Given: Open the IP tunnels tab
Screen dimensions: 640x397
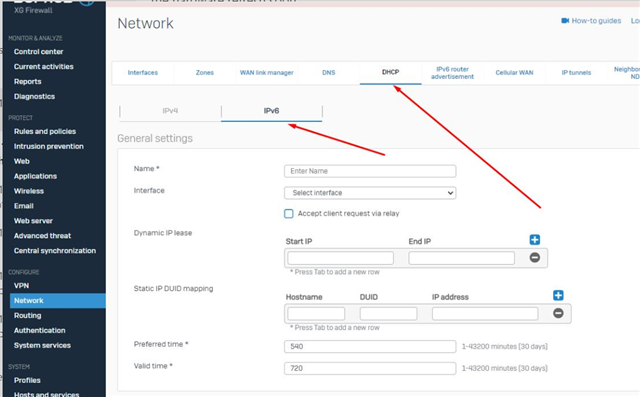Looking at the screenshot, I should (x=576, y=73).
